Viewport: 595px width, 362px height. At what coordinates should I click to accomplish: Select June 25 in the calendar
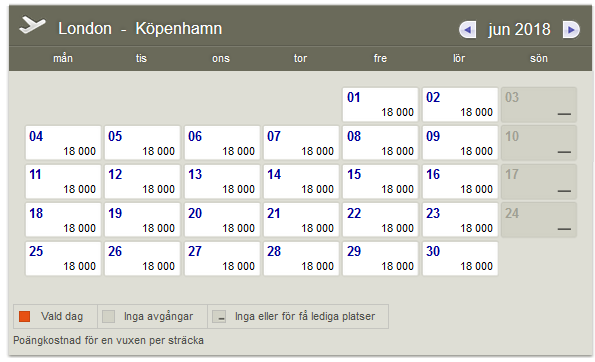[x=63, y=258]
